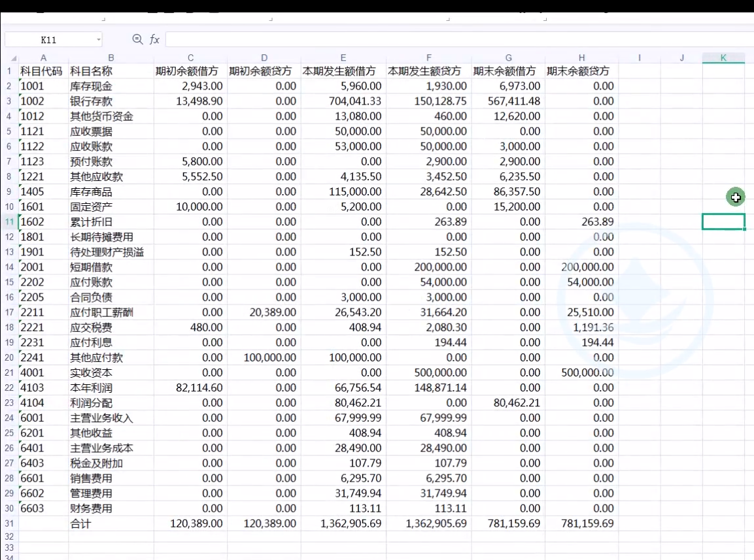Select the 科目代码 header cell
Image resolution: width=754 pixels, height=560 pixels.
pyautogui.click(x=41, y=71)
